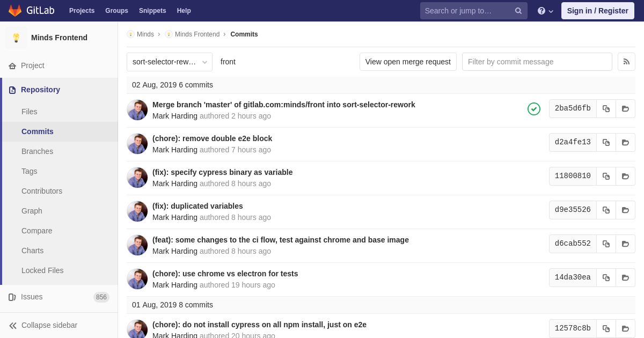Click View open merge request button
644x338 pixels.
click(408, 62)
